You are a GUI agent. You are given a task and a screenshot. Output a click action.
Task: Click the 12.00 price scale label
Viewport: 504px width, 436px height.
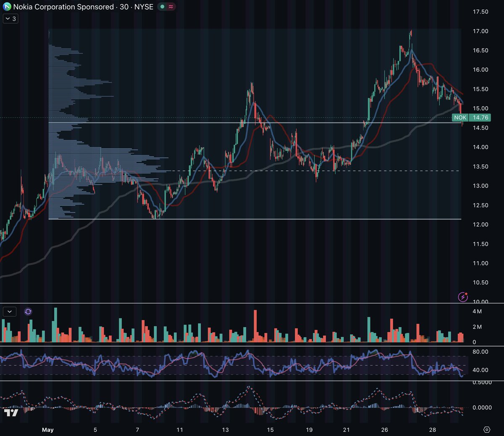click(480, 224)
